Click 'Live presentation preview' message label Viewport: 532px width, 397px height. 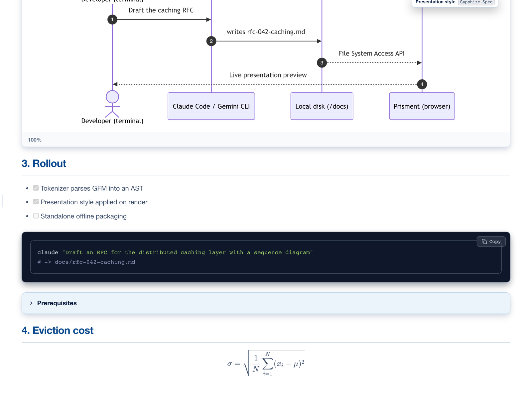pyautogui.click(x=268, y=75)
